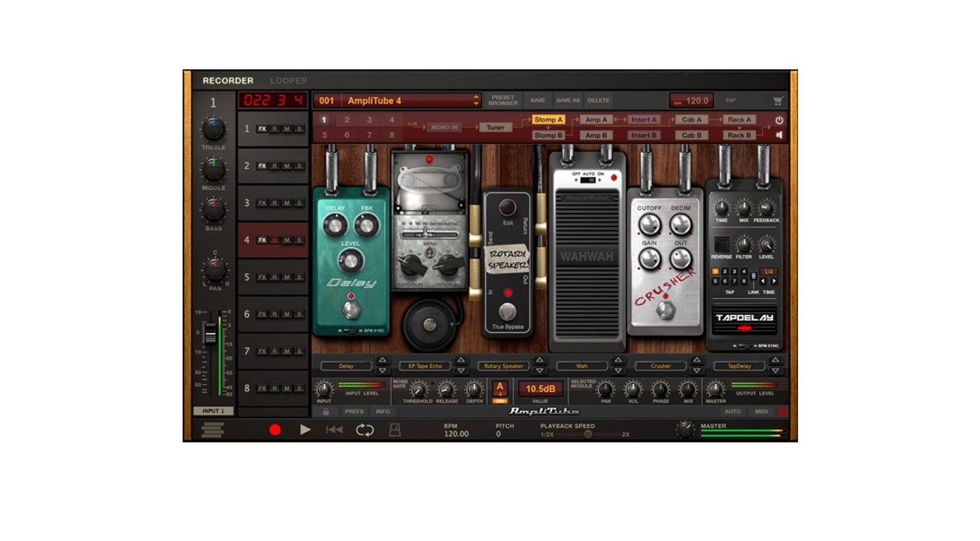The width and height of the screenshot is (980, 541).
Task: Click the TAP tempo button
Action: click(x=731, y=101)
